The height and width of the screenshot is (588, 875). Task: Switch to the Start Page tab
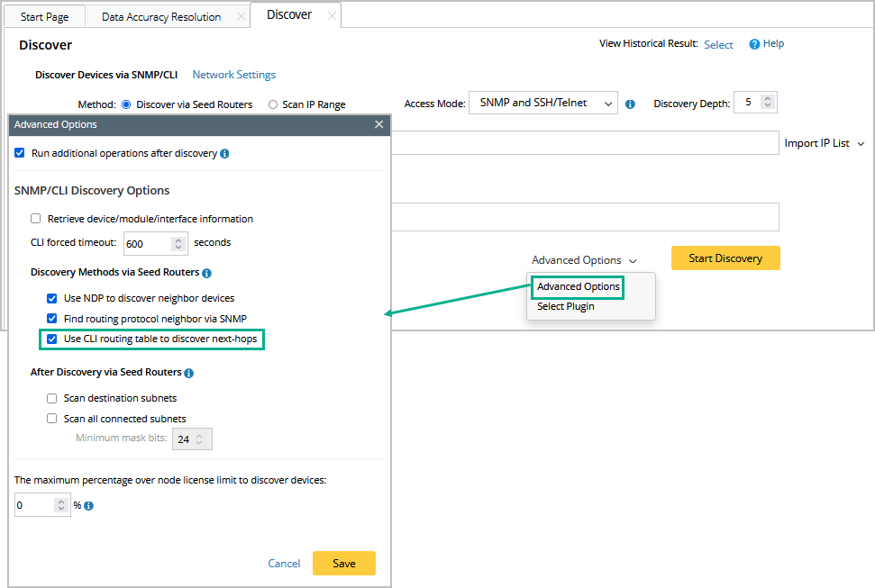point(44,17)
